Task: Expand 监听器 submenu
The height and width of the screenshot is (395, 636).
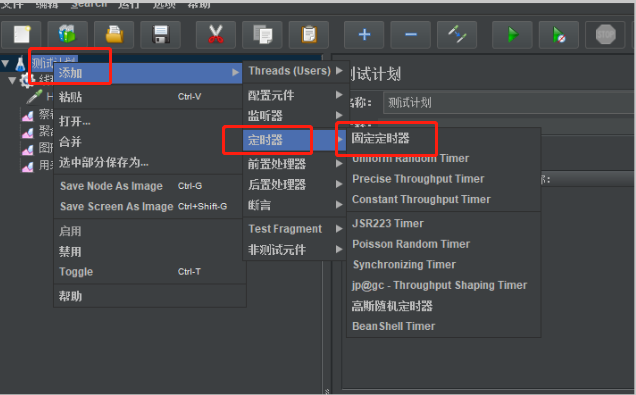Action: point(295,116)
